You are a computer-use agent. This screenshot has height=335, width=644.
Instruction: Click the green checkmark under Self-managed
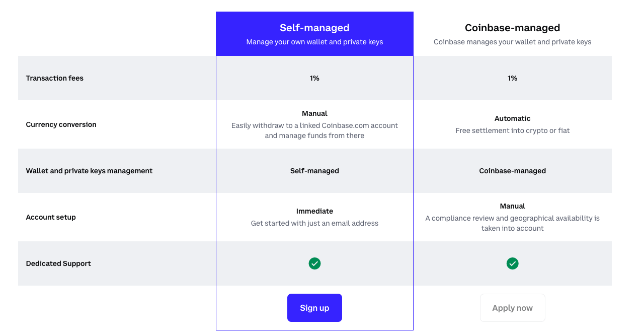(x=314, y=263)
